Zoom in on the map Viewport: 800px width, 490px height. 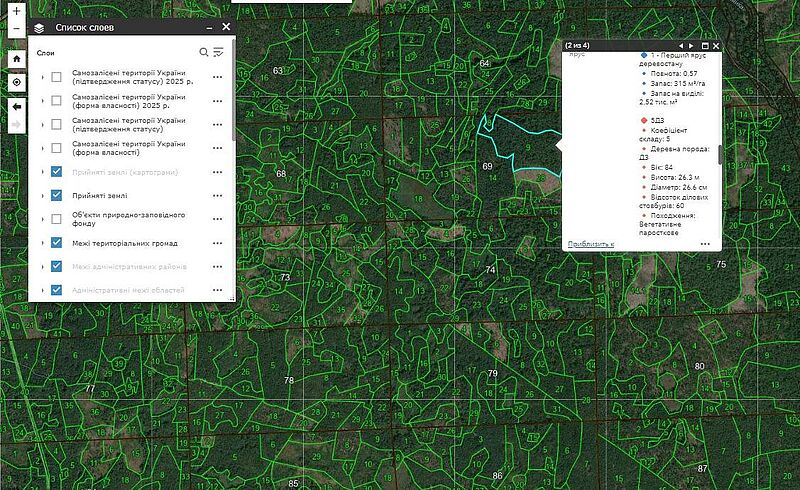tap(16, 10)
